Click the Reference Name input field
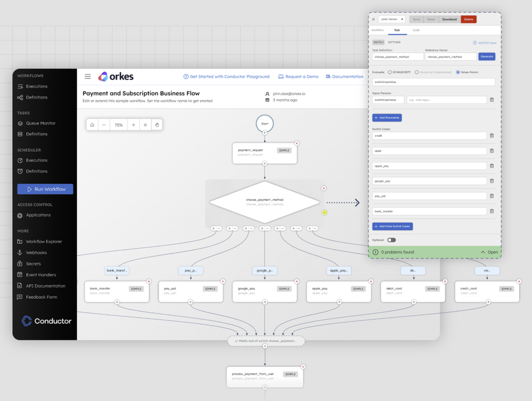 451,56
